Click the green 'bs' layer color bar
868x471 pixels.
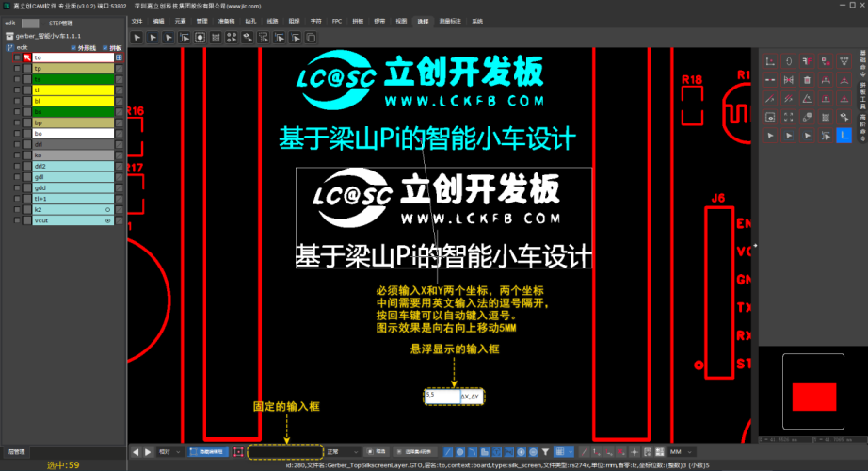pyautogui.click(x=73, y=112)
